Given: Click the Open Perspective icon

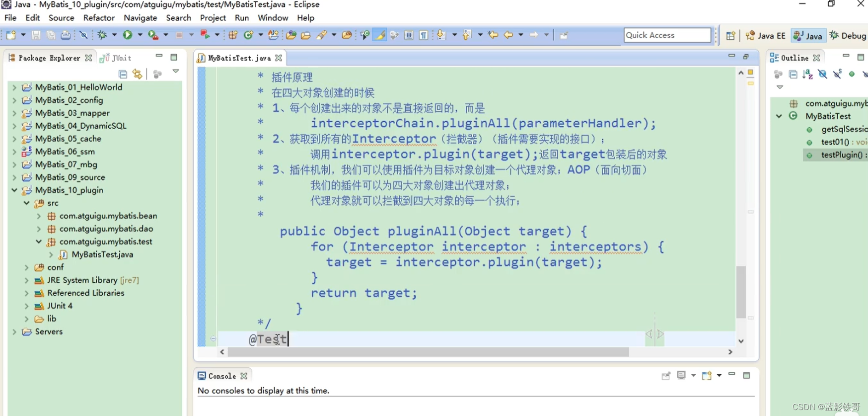Looking at the screenshot, I should click(x=730, y=35).
